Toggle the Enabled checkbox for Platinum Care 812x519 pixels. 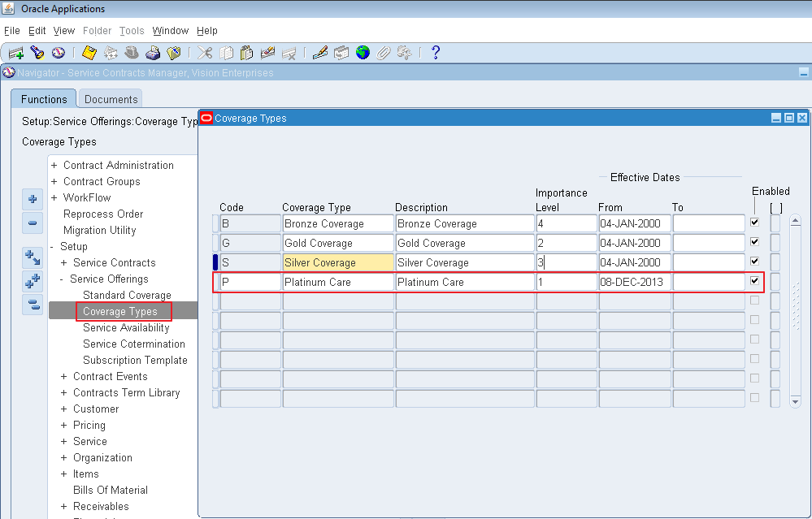[x=754, y=281]
